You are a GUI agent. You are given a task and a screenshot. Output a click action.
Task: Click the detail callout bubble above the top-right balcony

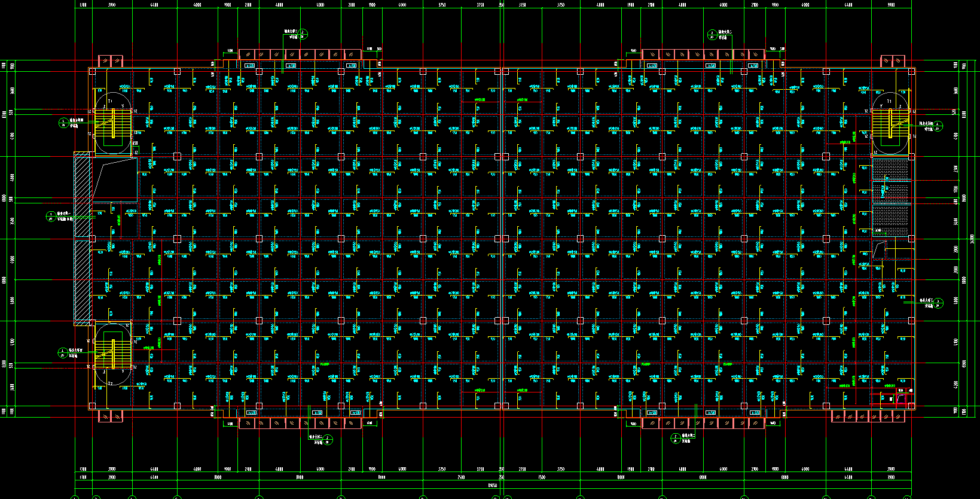(x=712, y=34)
